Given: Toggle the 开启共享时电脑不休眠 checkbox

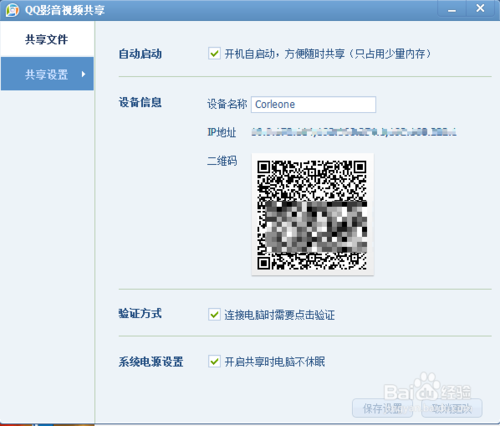Looking at the screenshot, I should tap(214, 361).
